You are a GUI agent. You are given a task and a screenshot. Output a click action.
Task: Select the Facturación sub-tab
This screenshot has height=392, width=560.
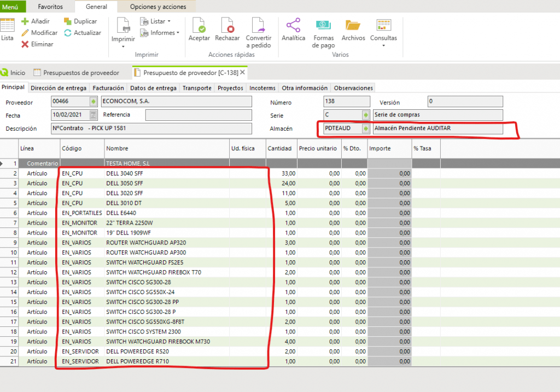pos(108,88)
